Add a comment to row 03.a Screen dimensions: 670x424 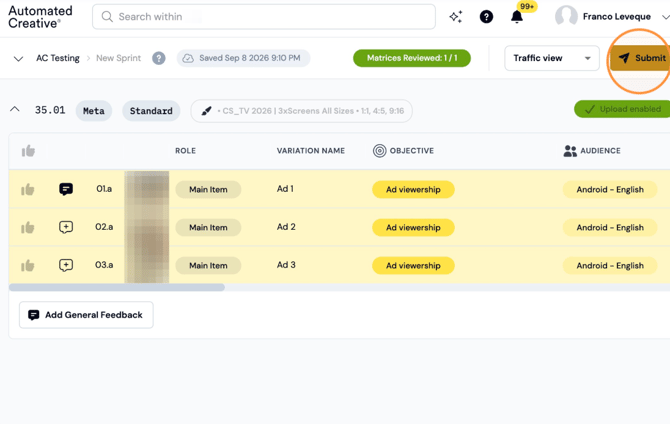pyautogui.click(x=66, y=265)
